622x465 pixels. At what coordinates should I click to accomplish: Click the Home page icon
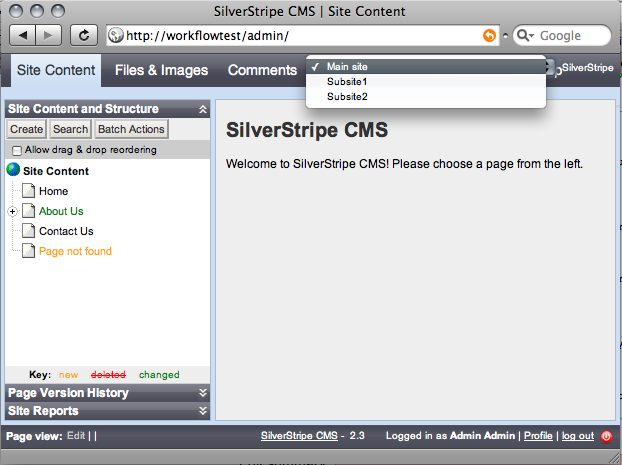(28, 191)
